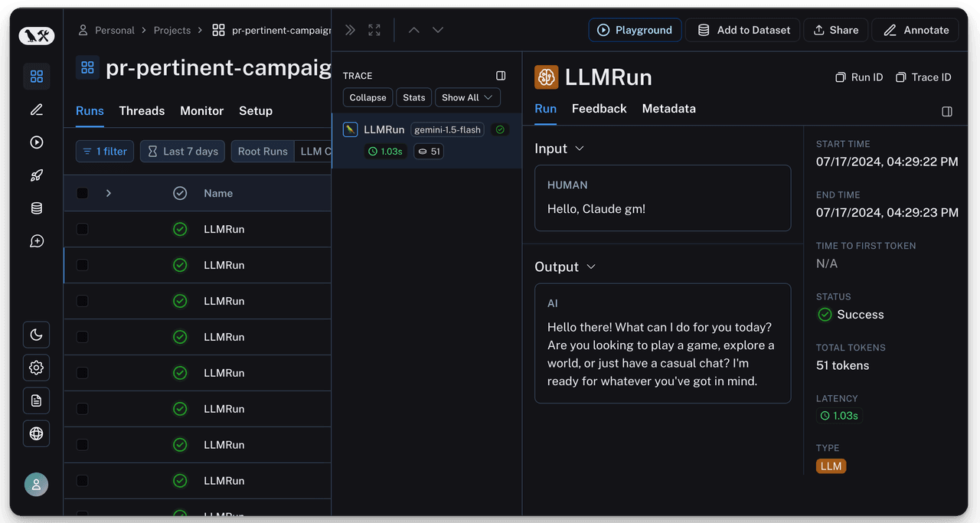The height and width of the screenshot is (523, 980).
Task: Open the globe icon in sidebar
Action: pos(36,433)
